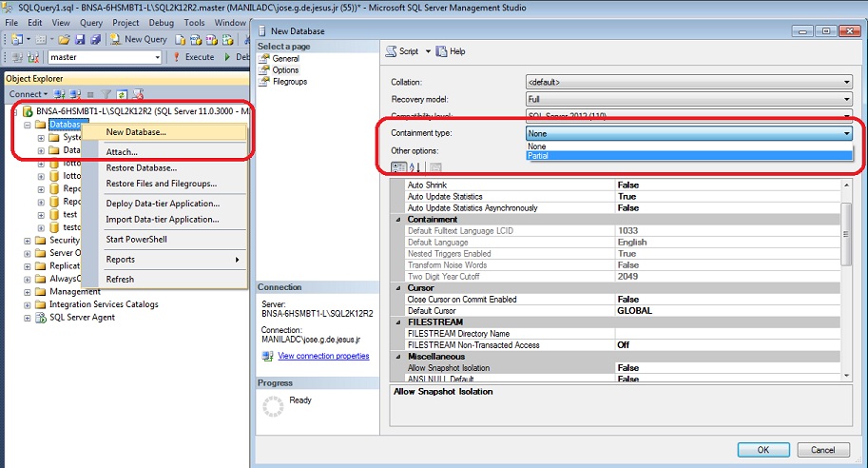Click the Database Engine Query icon
Image resolution: width=868 pixels, height=468 pixels.
(x=180, y=39)
